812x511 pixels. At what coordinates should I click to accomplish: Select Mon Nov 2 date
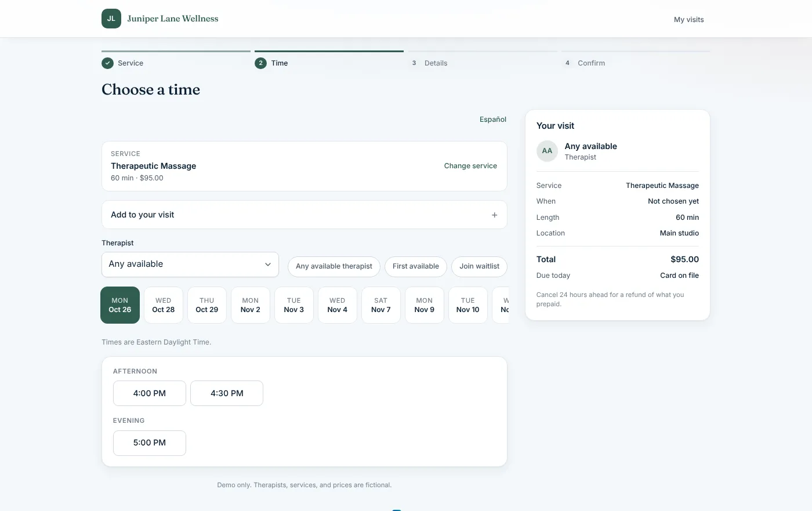click(251, 305)
